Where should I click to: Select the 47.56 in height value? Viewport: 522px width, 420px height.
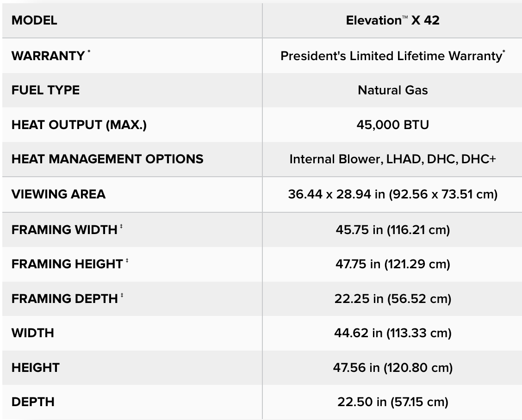click(x=392, y=368)
